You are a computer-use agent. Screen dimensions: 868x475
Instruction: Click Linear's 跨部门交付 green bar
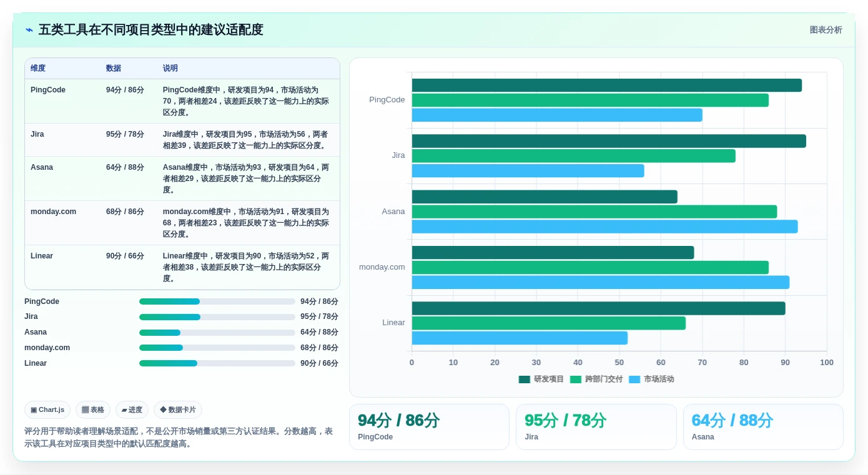click(x=549, y=323)
